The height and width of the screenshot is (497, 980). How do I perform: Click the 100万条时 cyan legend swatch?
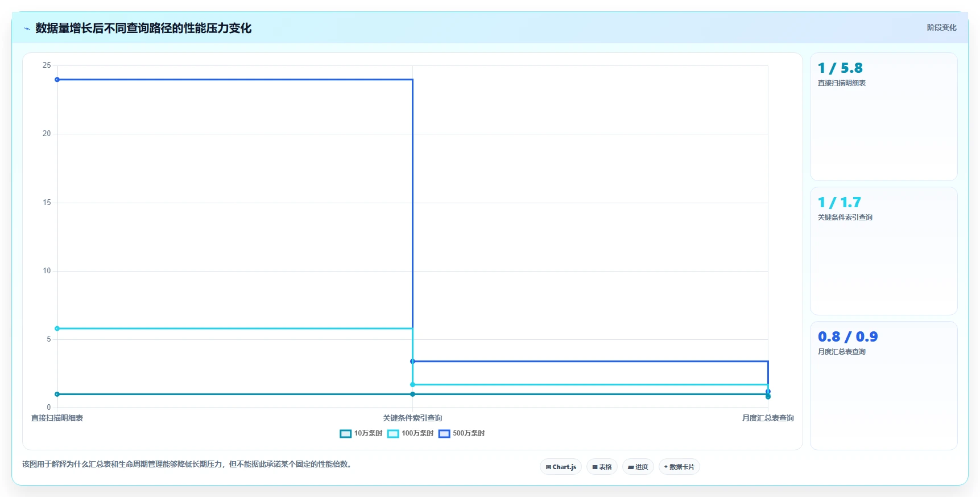(x=393, y=434)
